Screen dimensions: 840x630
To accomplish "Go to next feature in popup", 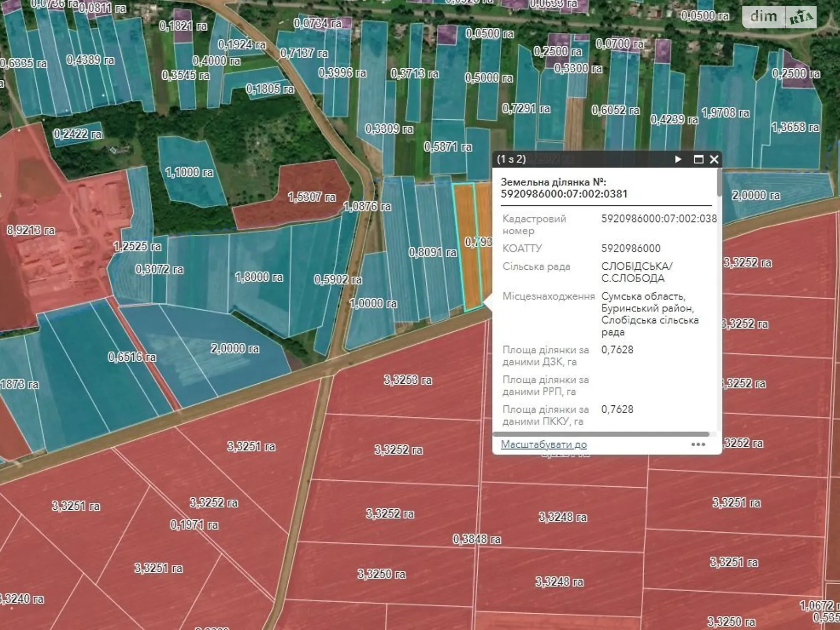I will (x=678, y=159).
